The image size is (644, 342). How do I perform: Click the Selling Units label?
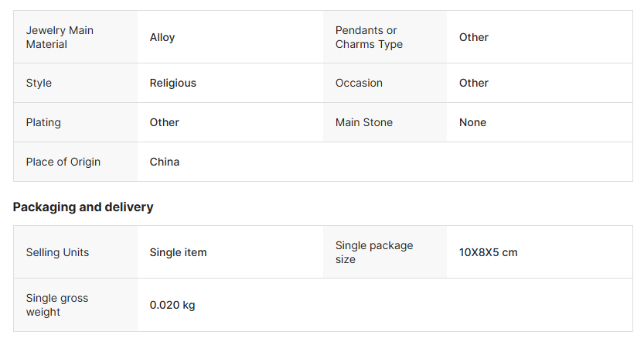[x=57, y=252]
